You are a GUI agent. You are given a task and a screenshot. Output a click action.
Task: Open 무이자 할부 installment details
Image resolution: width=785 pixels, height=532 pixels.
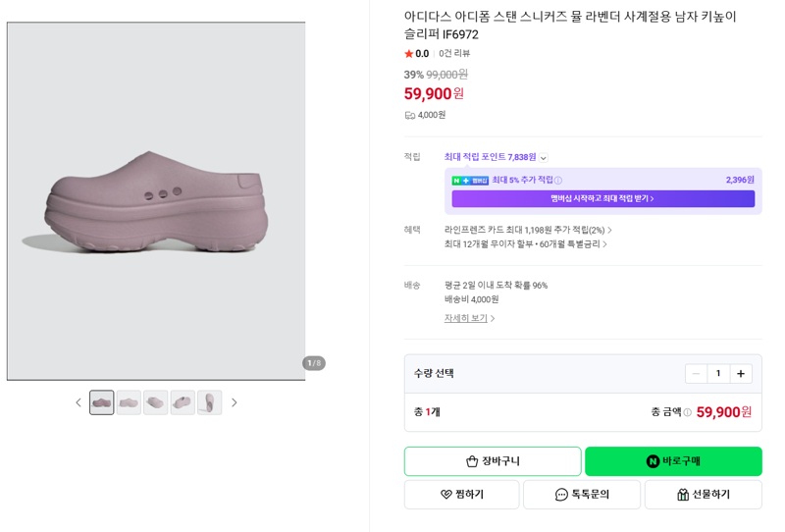point(526,244)
